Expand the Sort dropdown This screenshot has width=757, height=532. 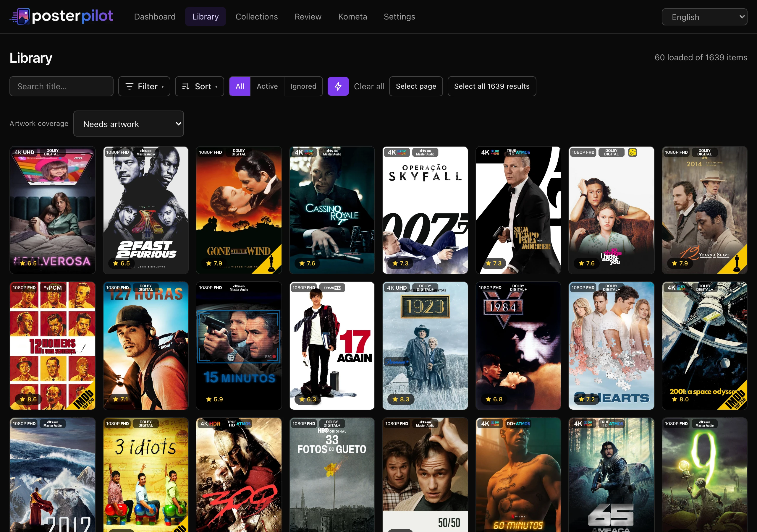coord(200,86)
